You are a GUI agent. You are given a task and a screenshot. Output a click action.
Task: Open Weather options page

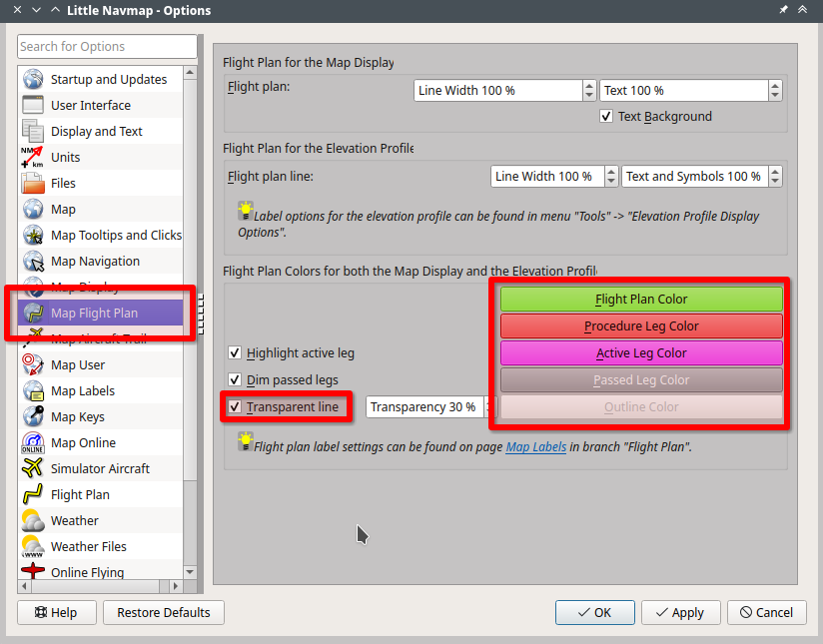(100, 520)
